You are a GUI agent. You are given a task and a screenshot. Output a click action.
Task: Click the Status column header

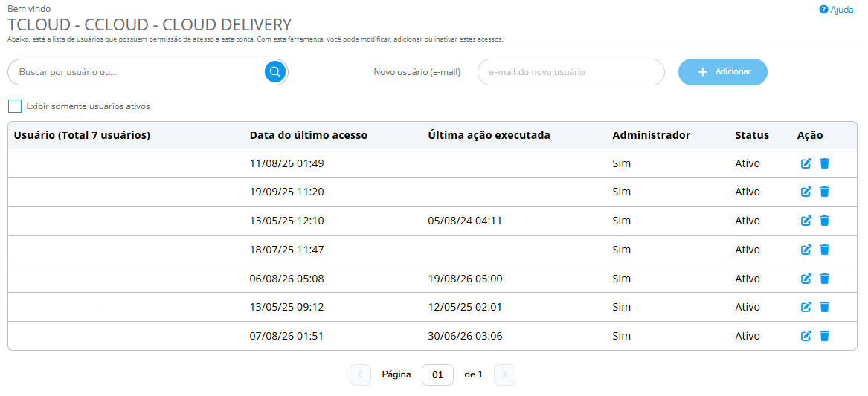[x=752, y=135]
